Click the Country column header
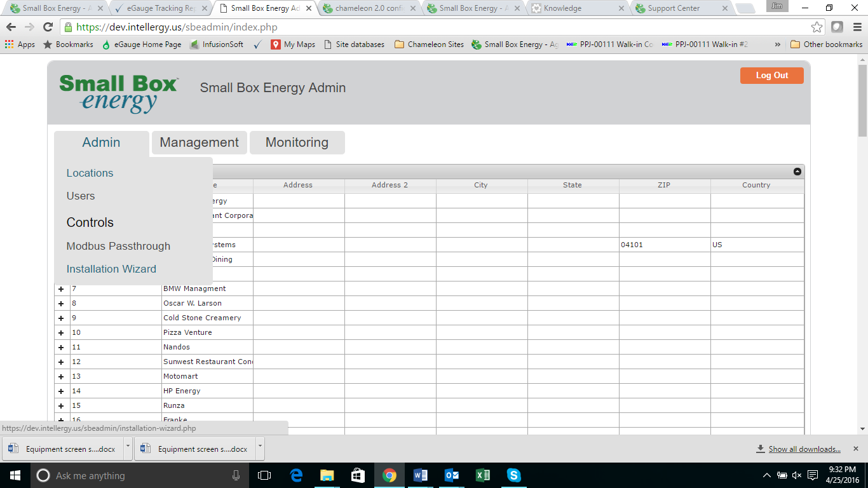This screenshot has height=488, width=868. [x=756, y=185]
